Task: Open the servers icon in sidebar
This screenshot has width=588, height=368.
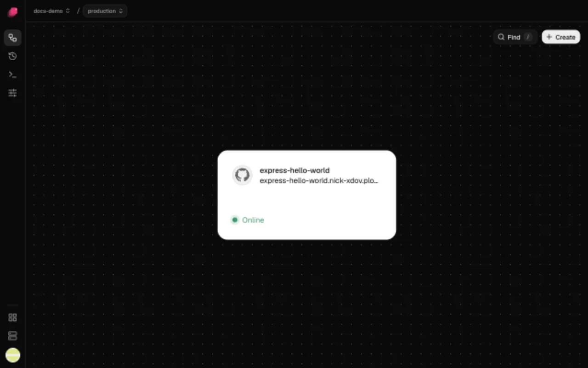Action: 13,336
